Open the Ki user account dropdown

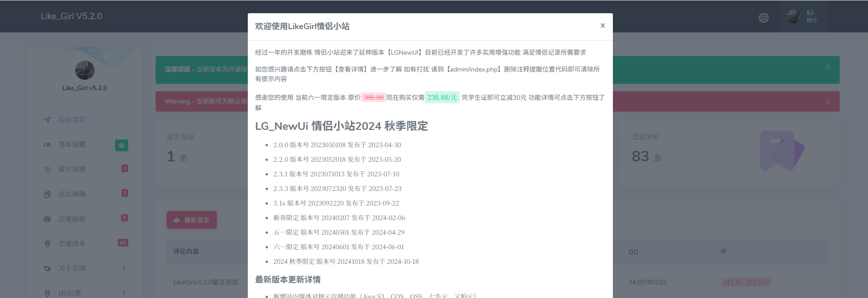pos(803,16)
